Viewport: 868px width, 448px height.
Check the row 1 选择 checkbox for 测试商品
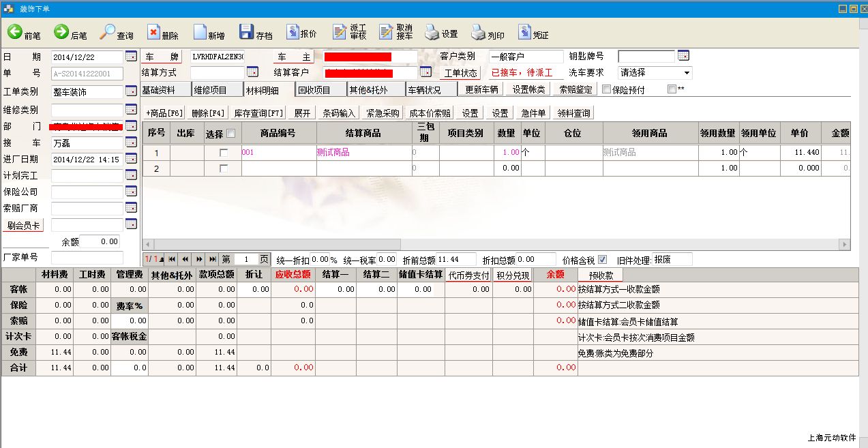point(223,153)
